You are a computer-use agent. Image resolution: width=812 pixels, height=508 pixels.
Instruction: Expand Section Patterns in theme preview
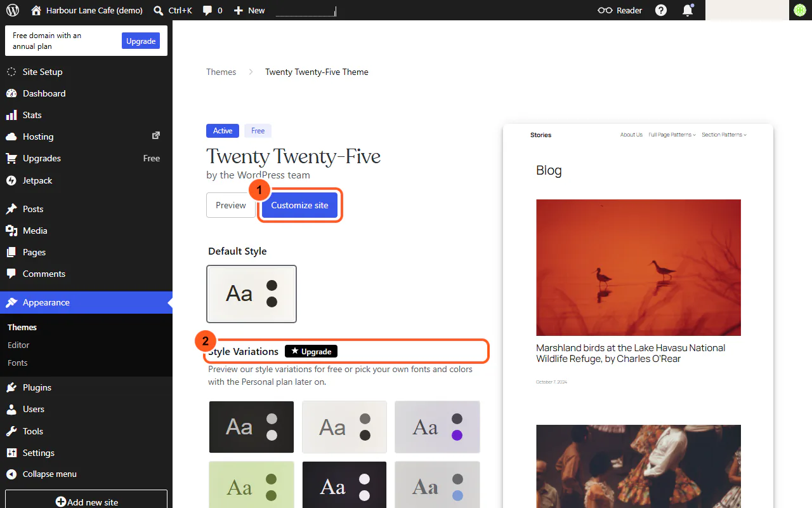(x=724, y=135)
